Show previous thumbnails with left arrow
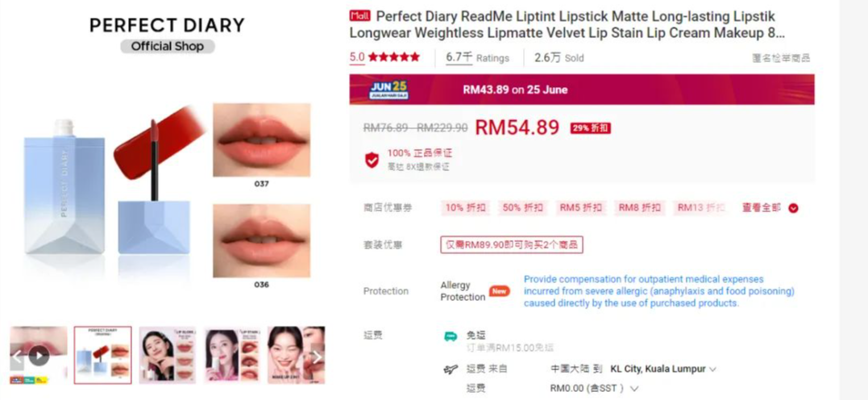This screenshot has height=400, width=868. (17, 356)
